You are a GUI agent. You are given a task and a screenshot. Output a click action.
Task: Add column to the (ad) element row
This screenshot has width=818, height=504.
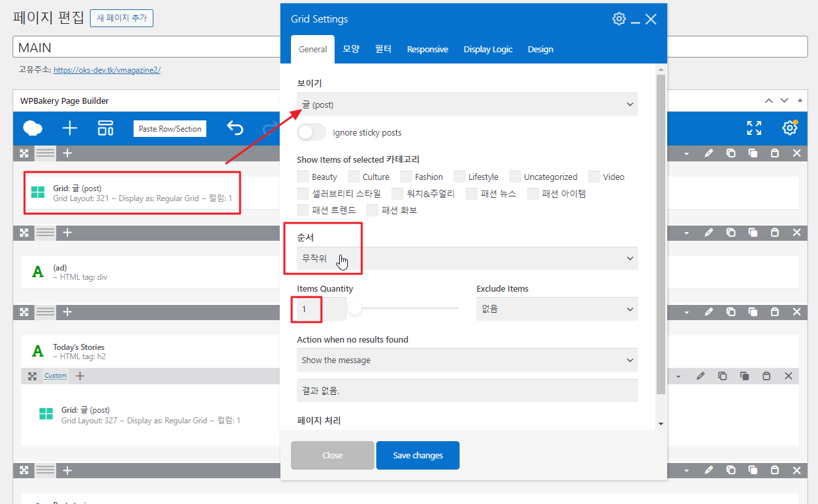pos(67,233)
